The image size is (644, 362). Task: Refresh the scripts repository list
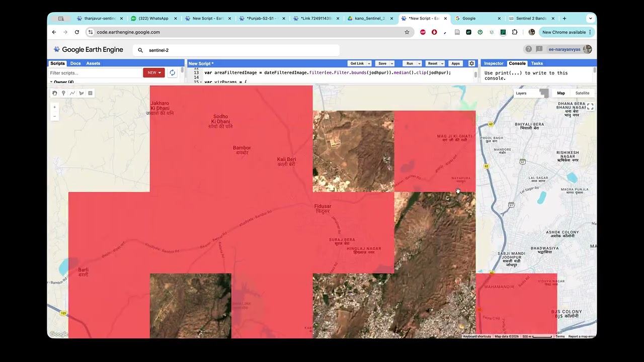172,73
